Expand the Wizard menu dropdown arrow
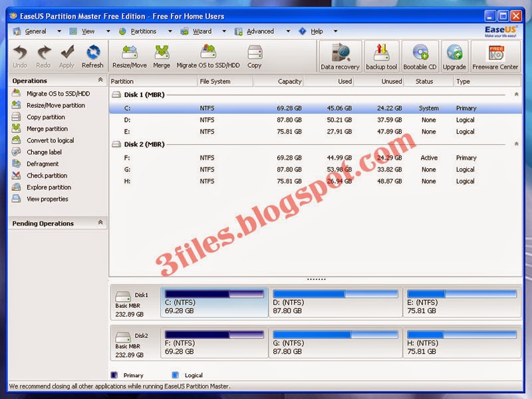 (224, 31)
